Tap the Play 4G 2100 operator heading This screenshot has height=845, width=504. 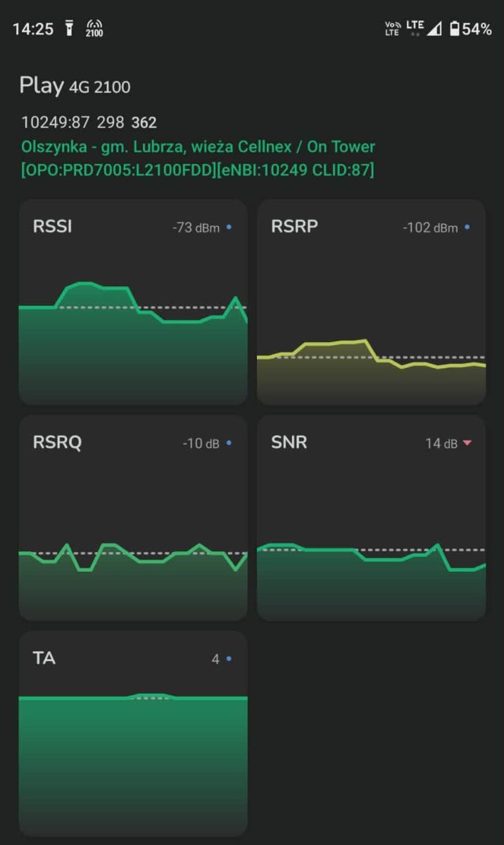click(75, 86)
